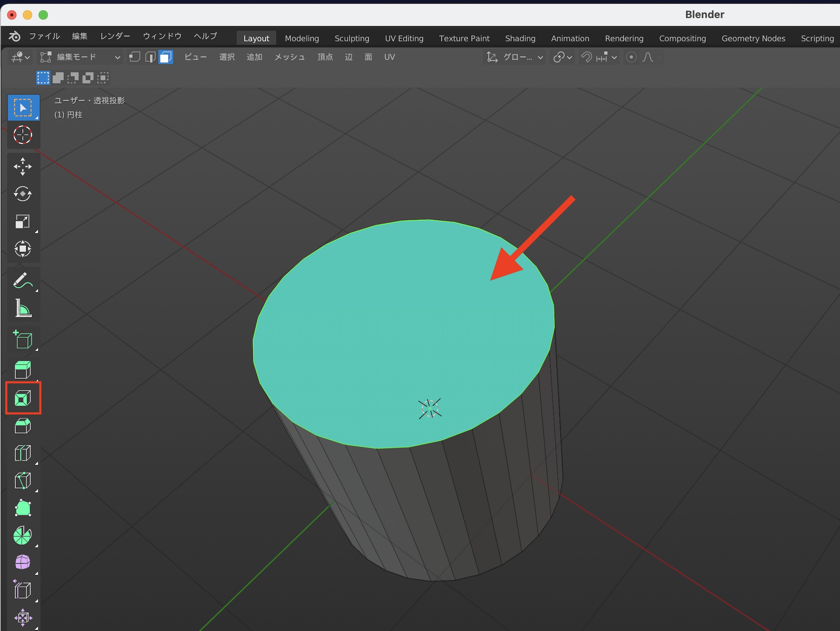Select the Measure tool
This screenshot has width=840, height=631.
pyautogui.click(x=23, y=308)
